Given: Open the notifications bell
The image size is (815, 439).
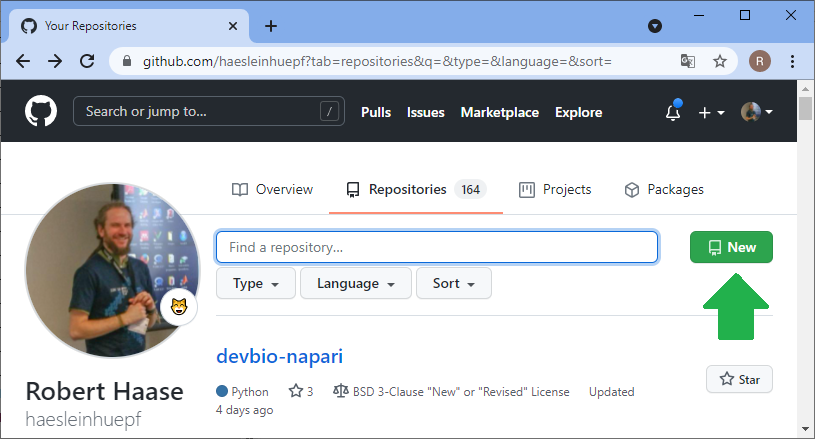Looking at the screenshot, I should 673,113.
